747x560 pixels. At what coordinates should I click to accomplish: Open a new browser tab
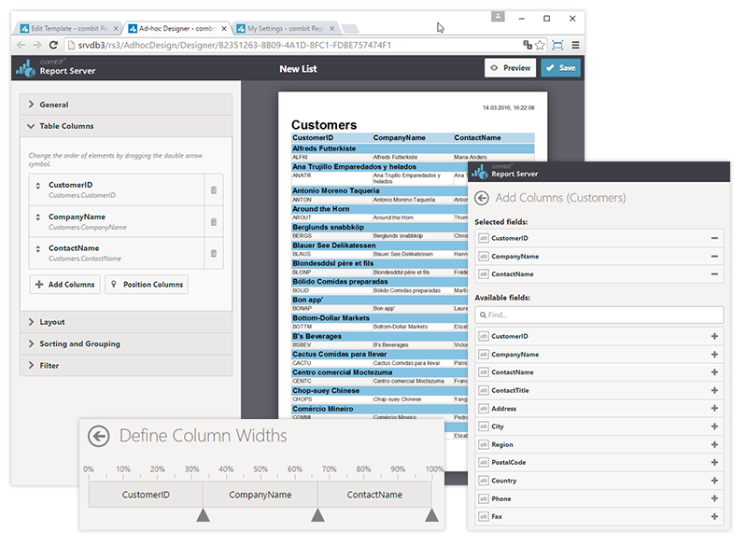(350, 29)
